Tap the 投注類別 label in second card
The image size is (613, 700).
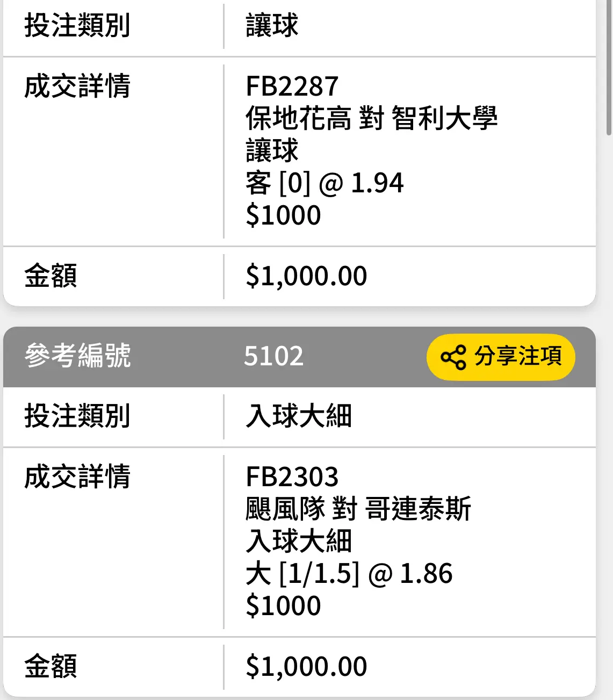coord(77,416)
